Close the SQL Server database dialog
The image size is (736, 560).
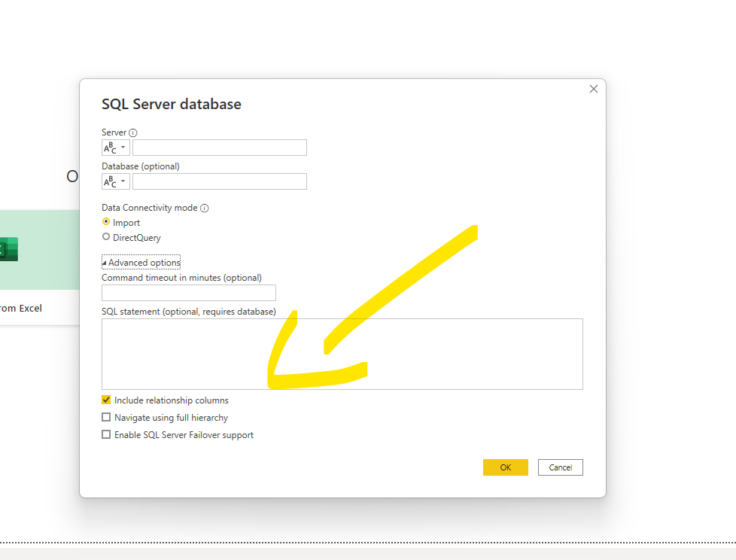[594, 89]
